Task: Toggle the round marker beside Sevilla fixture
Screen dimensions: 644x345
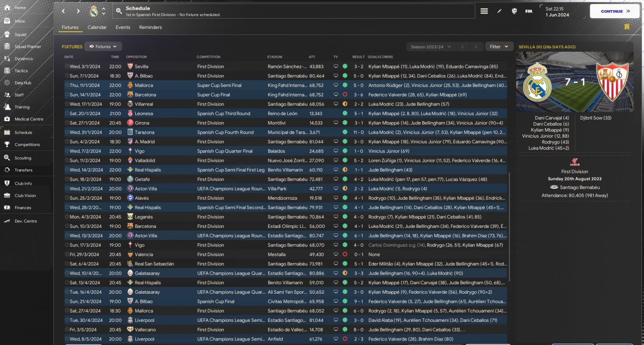Action: [67, 66]
